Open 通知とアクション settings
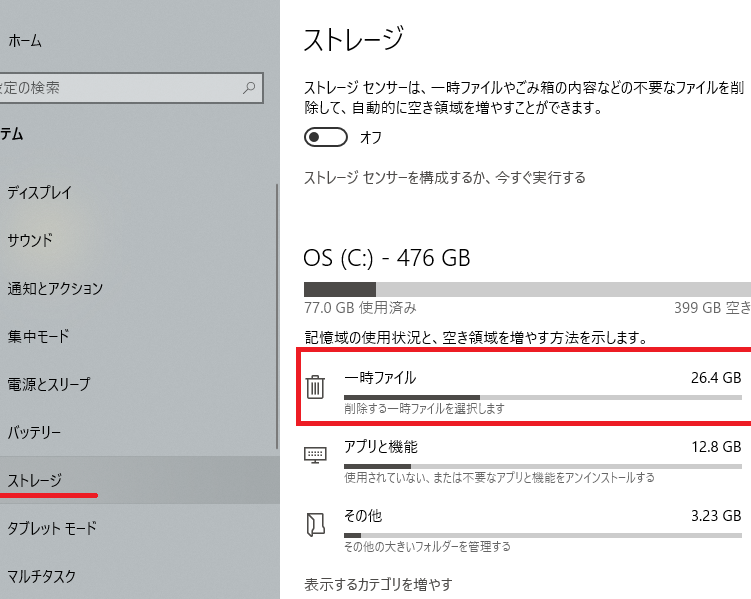Image resolution: width=751 pixels, height=599 pixels. pyautogui.click(x=55, y=288)
